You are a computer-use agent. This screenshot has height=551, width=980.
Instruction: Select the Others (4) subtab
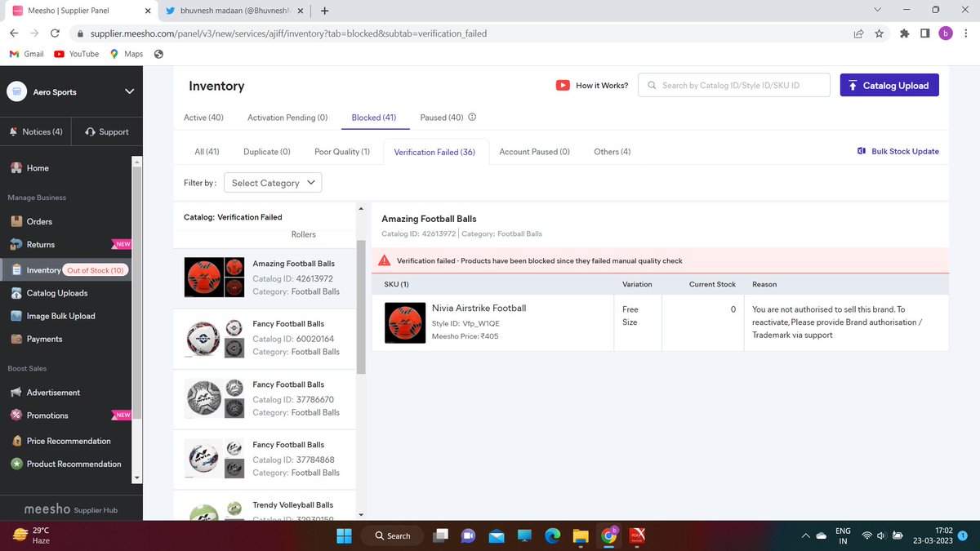pos(612,152)
